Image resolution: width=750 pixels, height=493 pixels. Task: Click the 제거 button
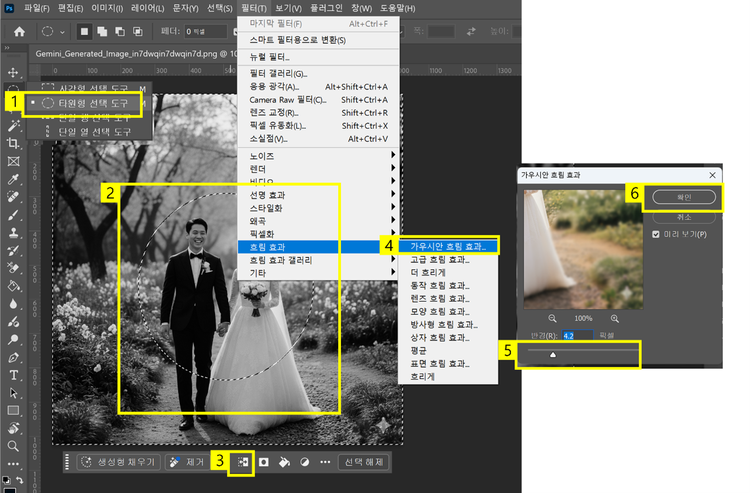pyautogui.click(x=188, y=462)
